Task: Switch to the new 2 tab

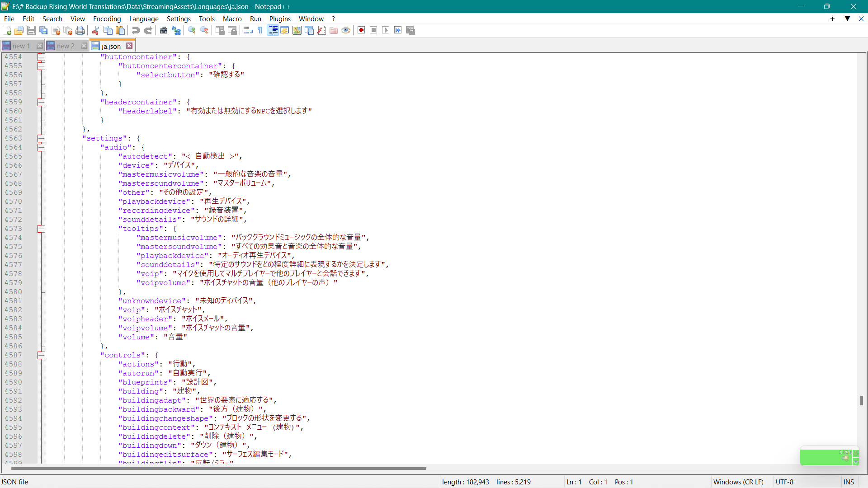Action: click(x=66, y=46)
